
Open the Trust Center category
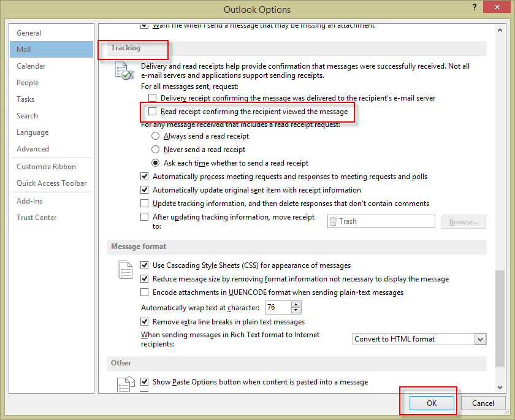[x=51, y=218]
